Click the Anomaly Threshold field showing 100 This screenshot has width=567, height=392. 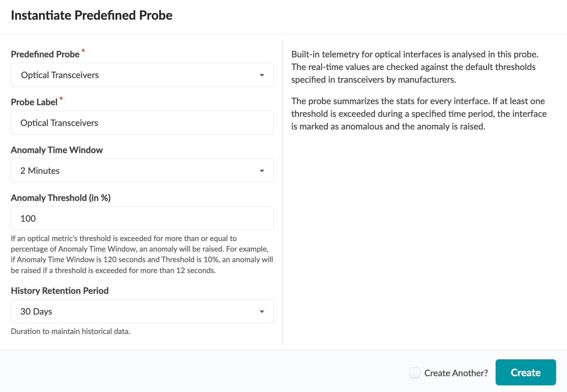[142, 219]
